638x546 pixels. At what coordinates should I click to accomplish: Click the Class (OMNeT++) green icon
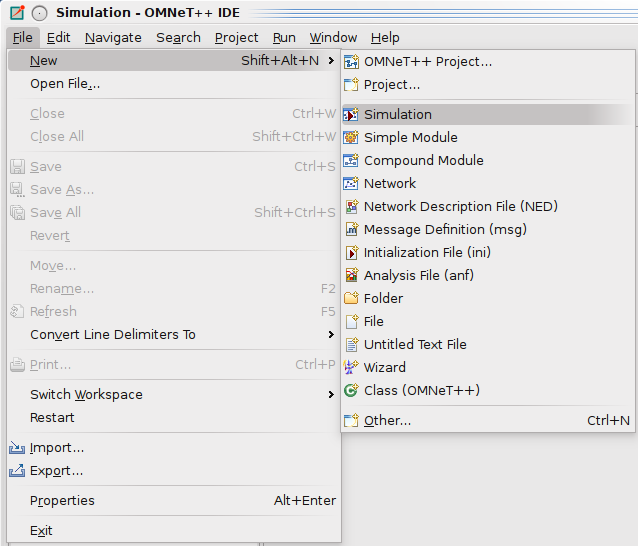tap(351, 390)
